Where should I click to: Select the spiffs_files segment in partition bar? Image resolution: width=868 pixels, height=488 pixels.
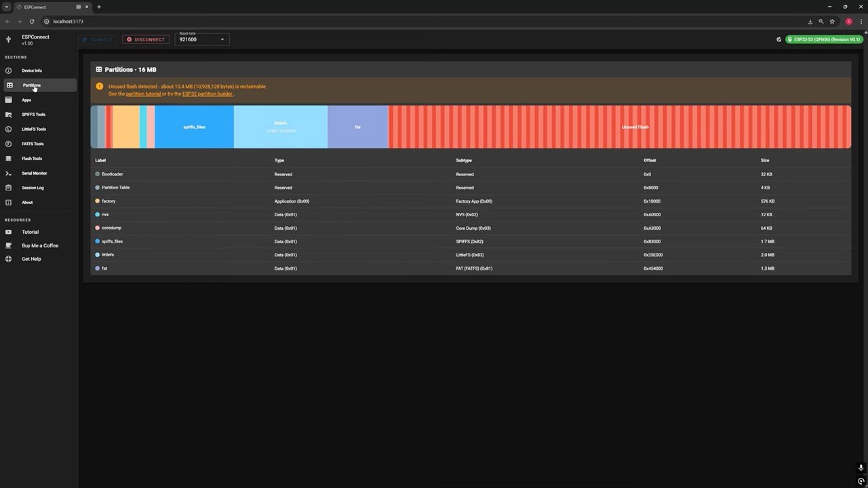coord(194,127)
